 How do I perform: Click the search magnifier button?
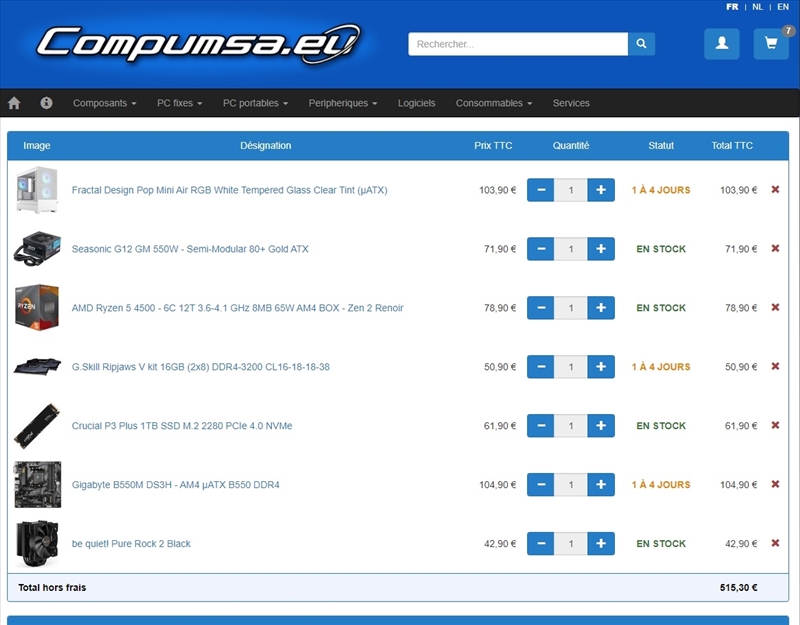641,44
